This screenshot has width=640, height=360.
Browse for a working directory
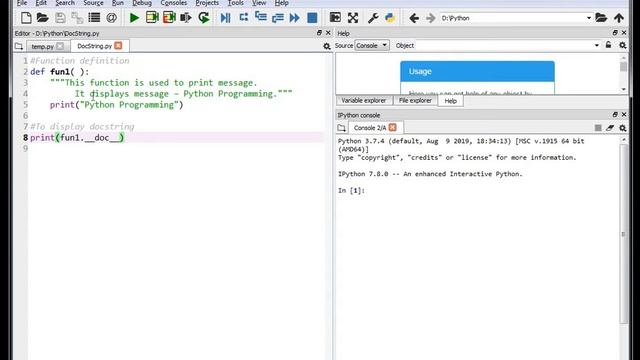[601, 18]
